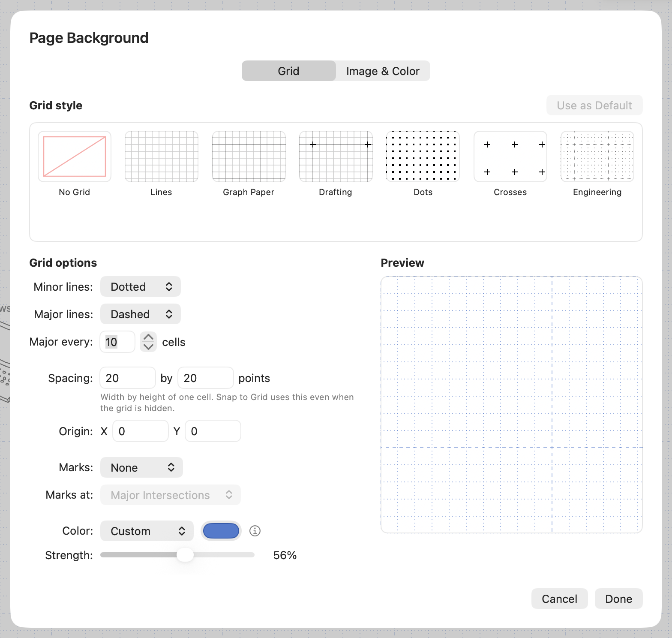Click the 56% strength value
Image resolution: width=672 pixels, height=638 pixels.
[x=285, y=555]
